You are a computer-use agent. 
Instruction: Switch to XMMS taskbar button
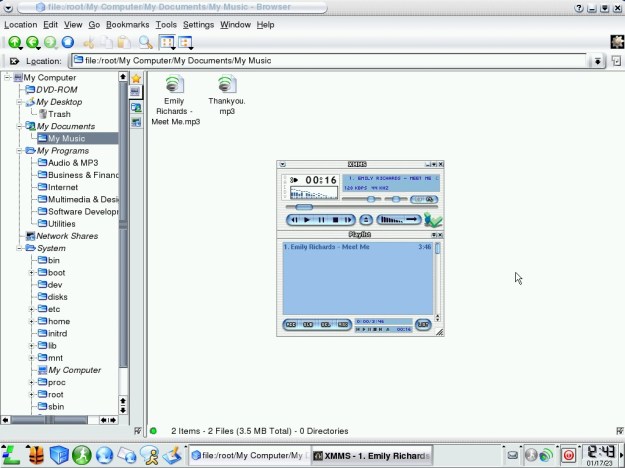click(x=370, y=455)
